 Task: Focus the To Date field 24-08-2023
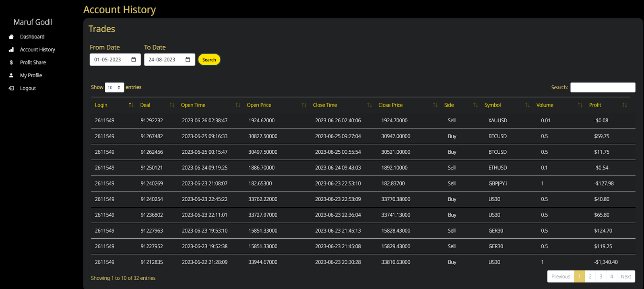pyautogui.click(x=169, y=60)
